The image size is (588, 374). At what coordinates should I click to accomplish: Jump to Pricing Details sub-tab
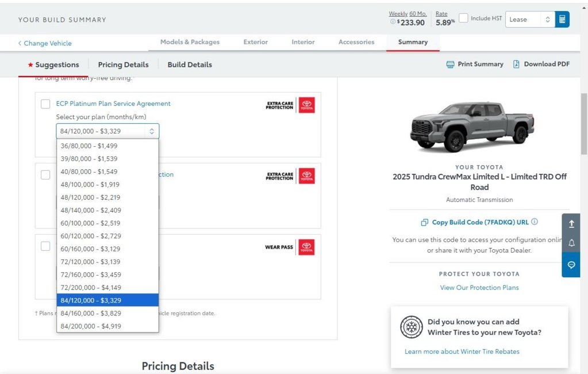pyautogui.click(x=124, y=64)
